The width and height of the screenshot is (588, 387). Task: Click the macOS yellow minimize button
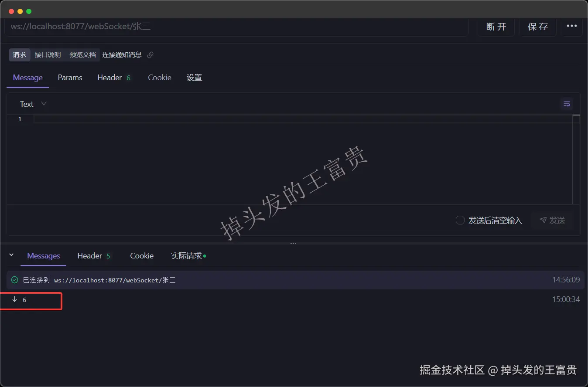(20, 11)
